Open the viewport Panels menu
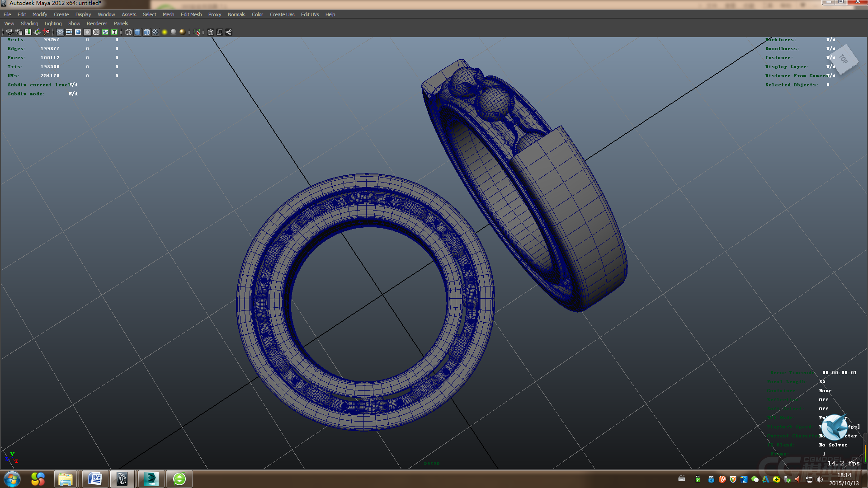The height and width of the screenshot is (488, 868). click(x=121, y=23)
